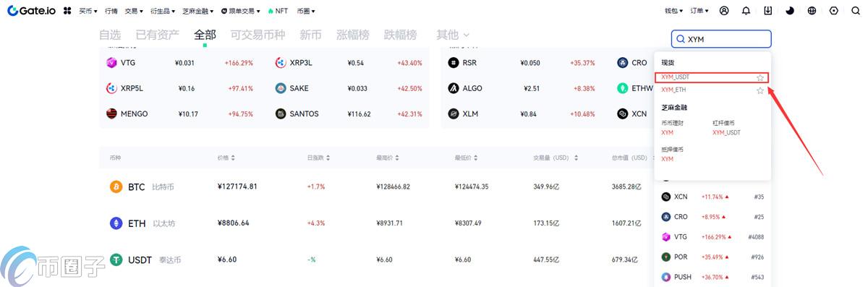Switch to the 可交易币种 tab
868x287 pixels.
[x=258, y=35]
